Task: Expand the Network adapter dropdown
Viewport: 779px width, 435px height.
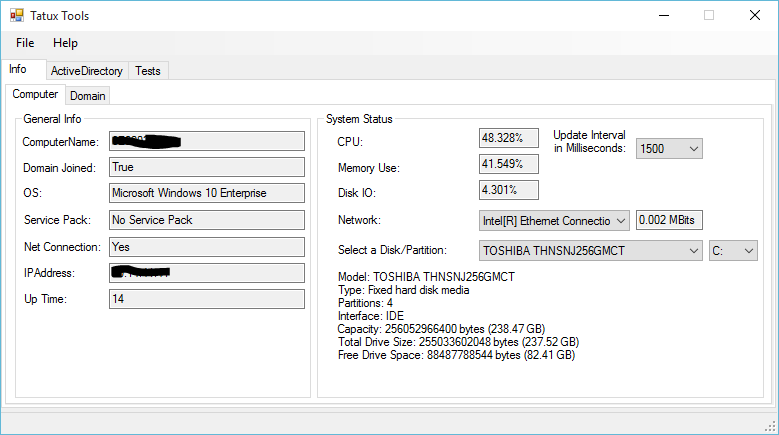Action: [x=554, y=220]
